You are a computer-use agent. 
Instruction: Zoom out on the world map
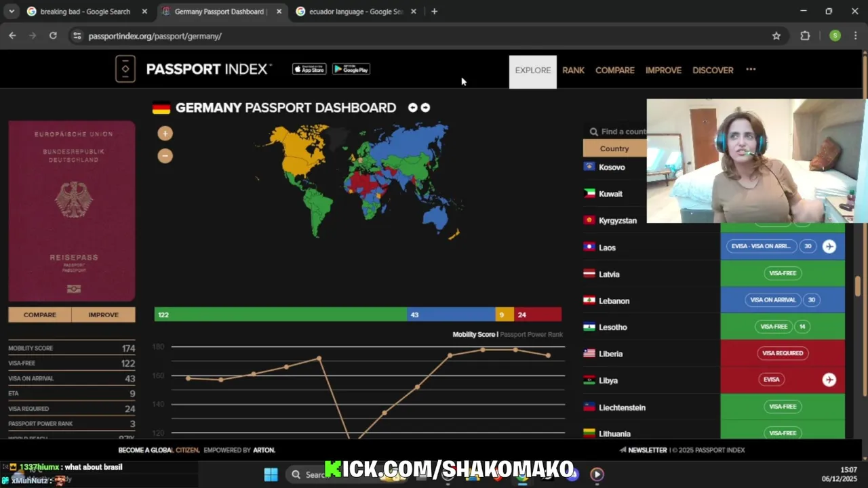pyautogui.click(x=165, y=156)
